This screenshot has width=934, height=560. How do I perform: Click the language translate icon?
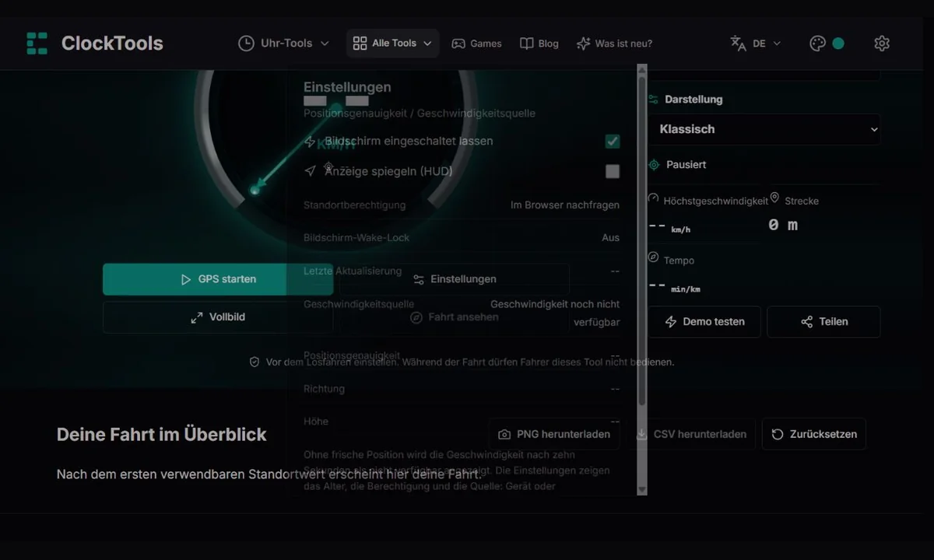tap(738, 44)
